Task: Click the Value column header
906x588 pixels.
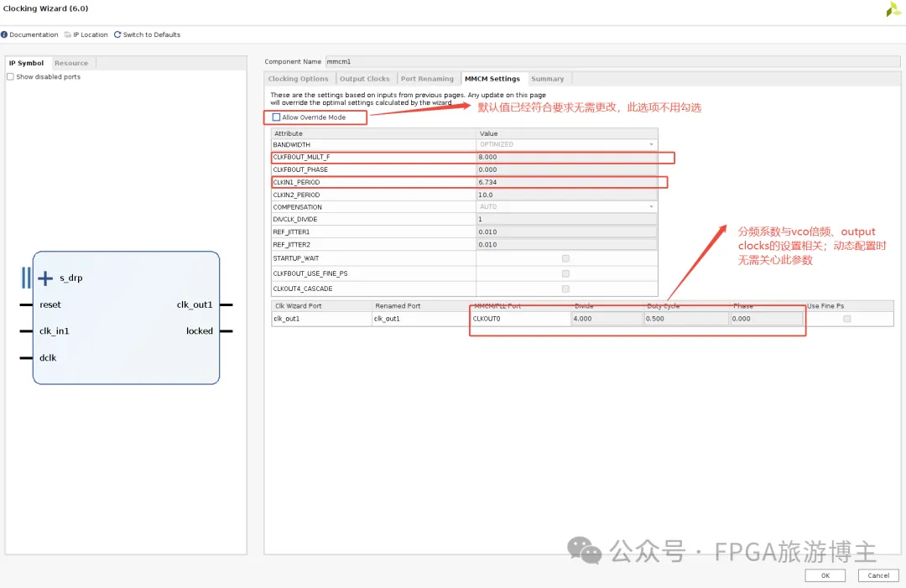Action: point(567,133)
